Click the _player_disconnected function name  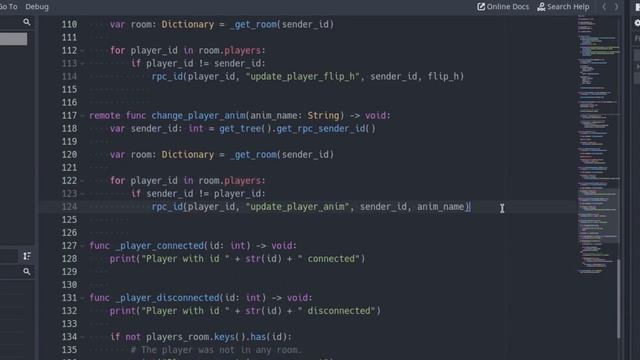[x=167, y=298]
